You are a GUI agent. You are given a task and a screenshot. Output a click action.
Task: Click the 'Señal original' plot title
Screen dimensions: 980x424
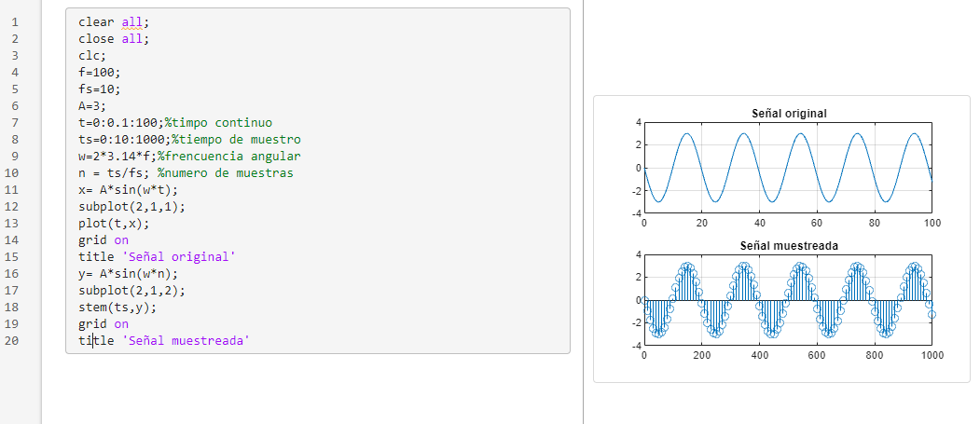click(789, 114)
